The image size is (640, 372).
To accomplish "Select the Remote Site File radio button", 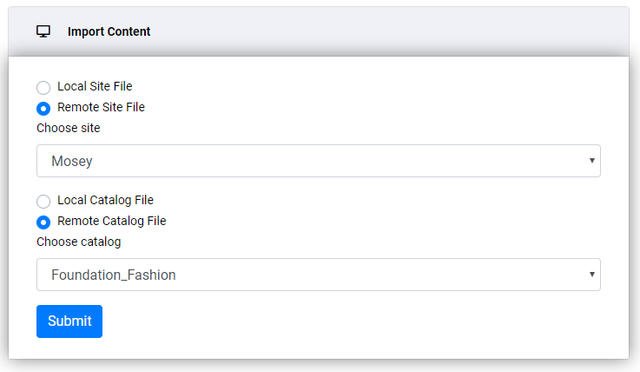I will pyautogui.click(x=43, y=108).
